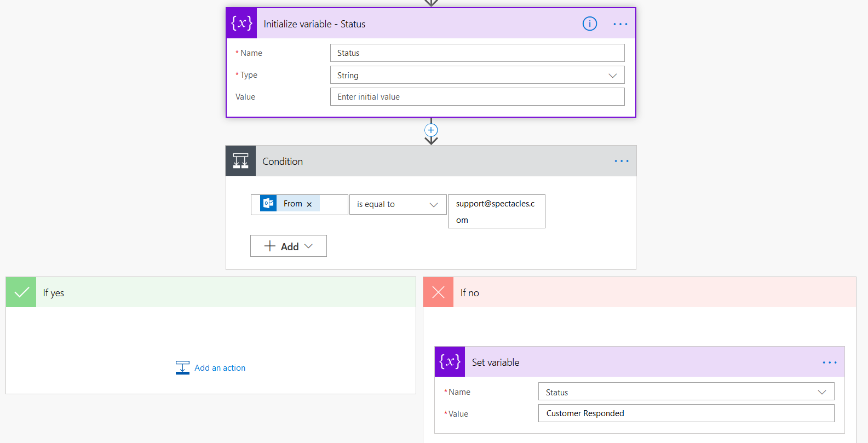Edit the support@spectacles.com value field
This screenshot has height=443, width=868.
496,211
